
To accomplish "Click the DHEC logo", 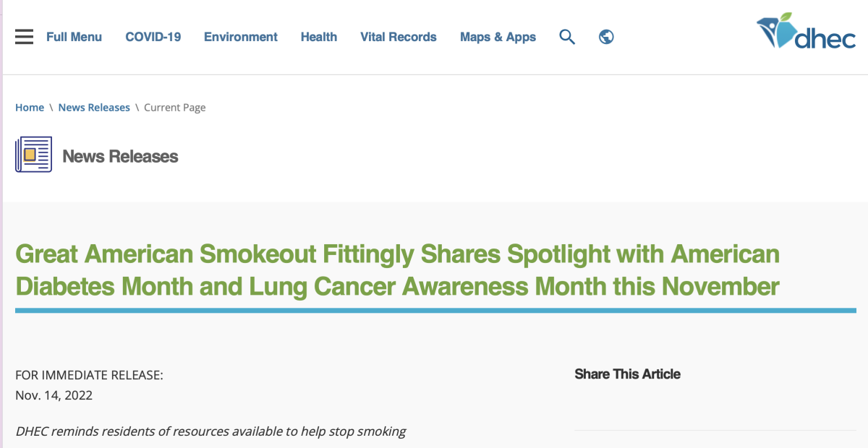I will (x=806, y=31).
